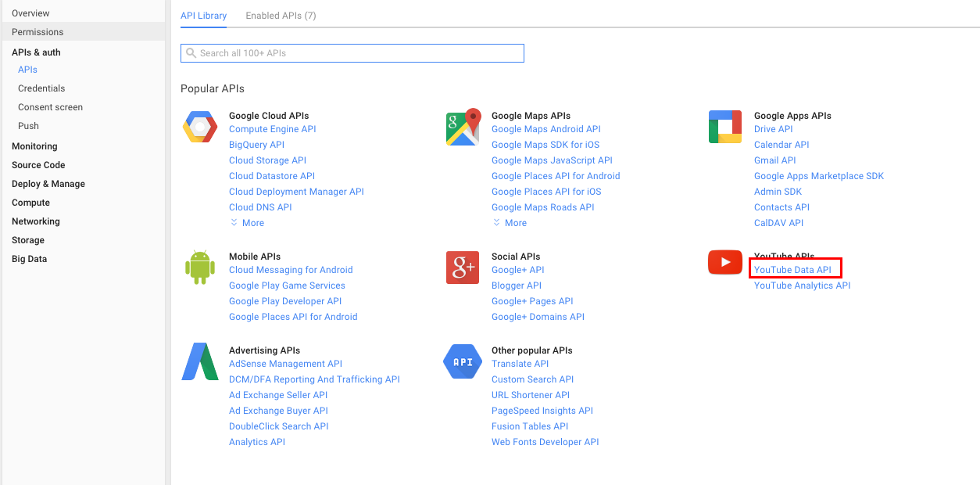Image resolution: width=980 pixels, height=485 pixels.
Task: Open the Cloud Messaging for Android link
Action: pyautogui.click(x=291, y=270)
